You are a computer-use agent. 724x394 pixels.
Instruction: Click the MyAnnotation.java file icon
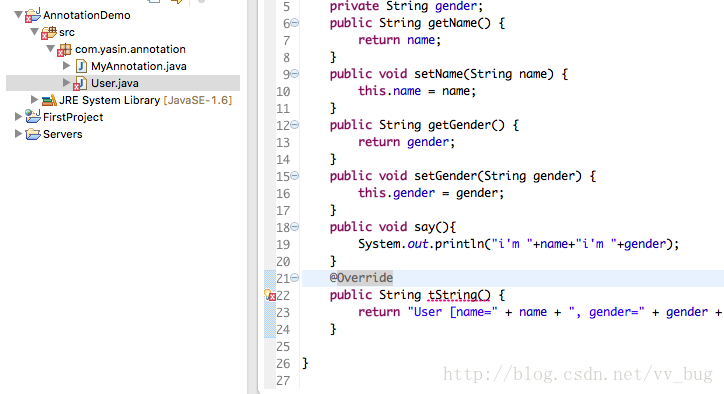[81, 66]
